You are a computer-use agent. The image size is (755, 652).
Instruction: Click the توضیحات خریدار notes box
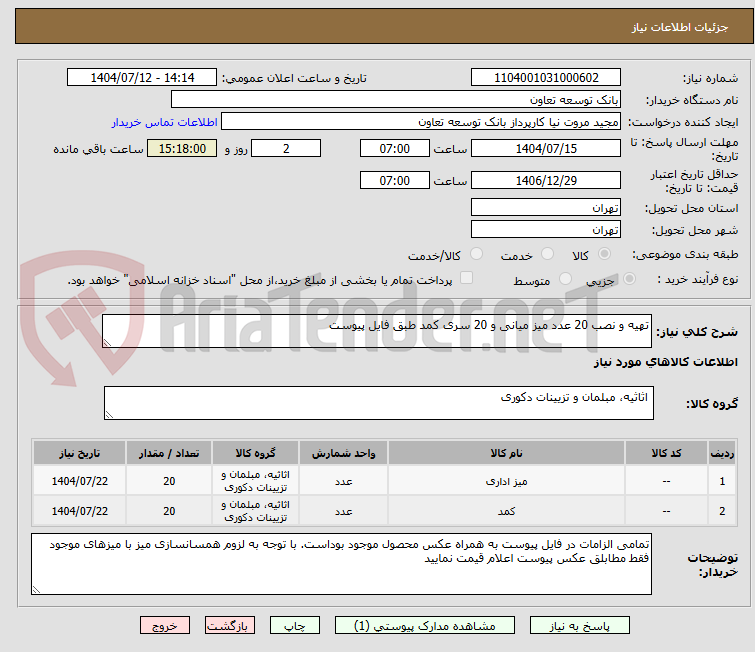click(x=340, y=563)
